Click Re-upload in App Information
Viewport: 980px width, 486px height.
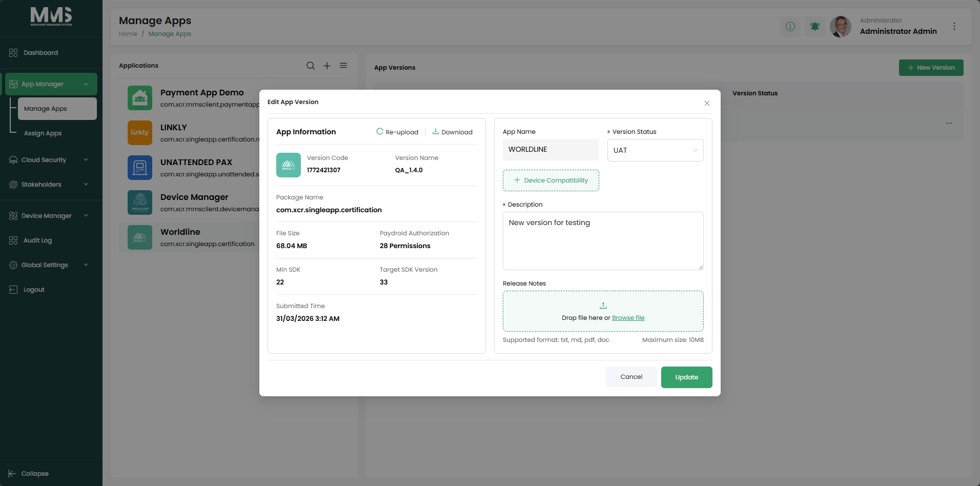coord(397,132)
